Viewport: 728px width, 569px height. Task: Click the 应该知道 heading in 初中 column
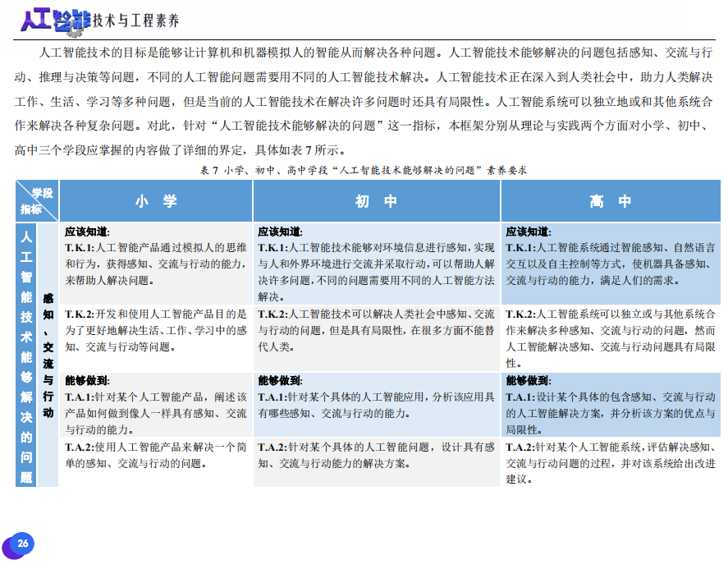281,232
